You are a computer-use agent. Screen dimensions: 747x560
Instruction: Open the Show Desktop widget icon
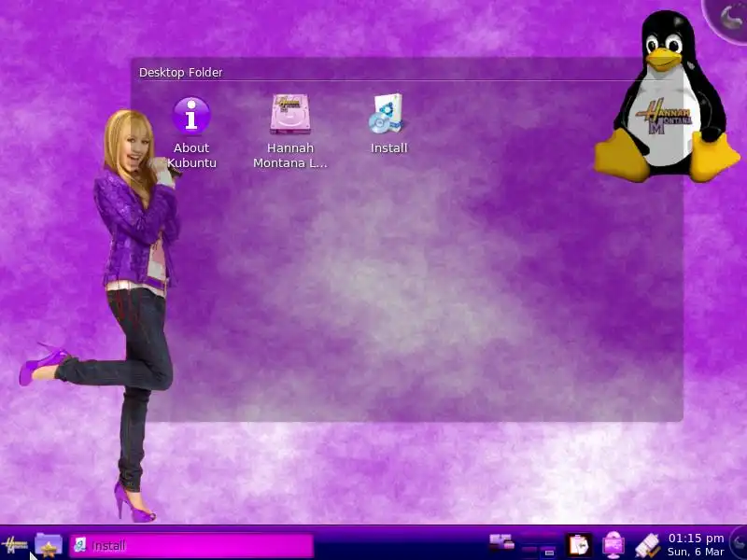click(x=501, y=542)
